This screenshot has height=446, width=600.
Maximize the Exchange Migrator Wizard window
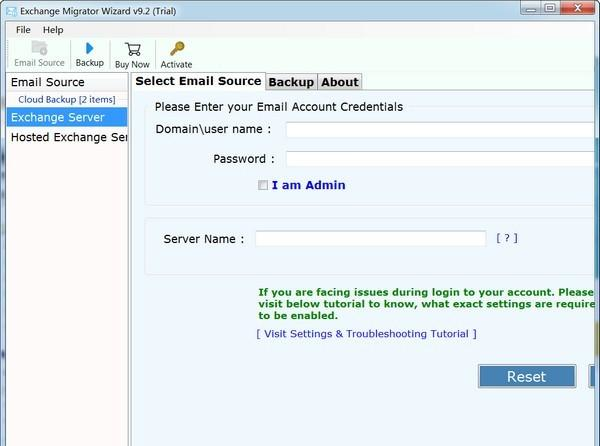click(x=550, y=8)
